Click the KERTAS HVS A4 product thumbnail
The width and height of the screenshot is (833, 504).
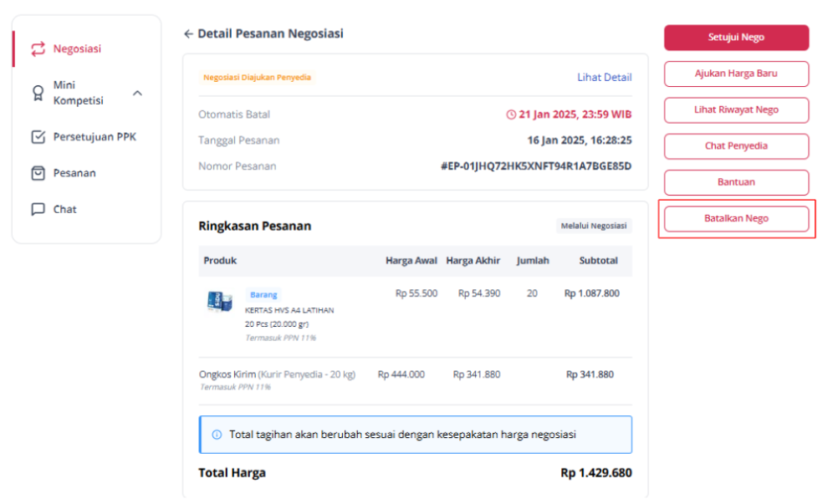pyautogui.click(x=219, y=302)
